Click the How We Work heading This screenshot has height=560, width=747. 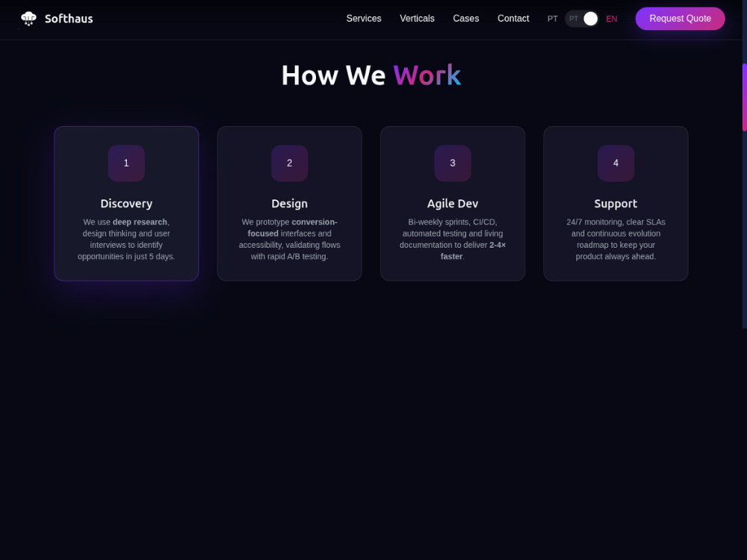click(371, 75)
